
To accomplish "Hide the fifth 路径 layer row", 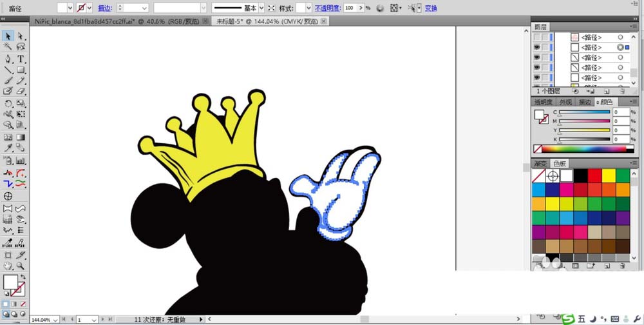I will click(536, 77).
